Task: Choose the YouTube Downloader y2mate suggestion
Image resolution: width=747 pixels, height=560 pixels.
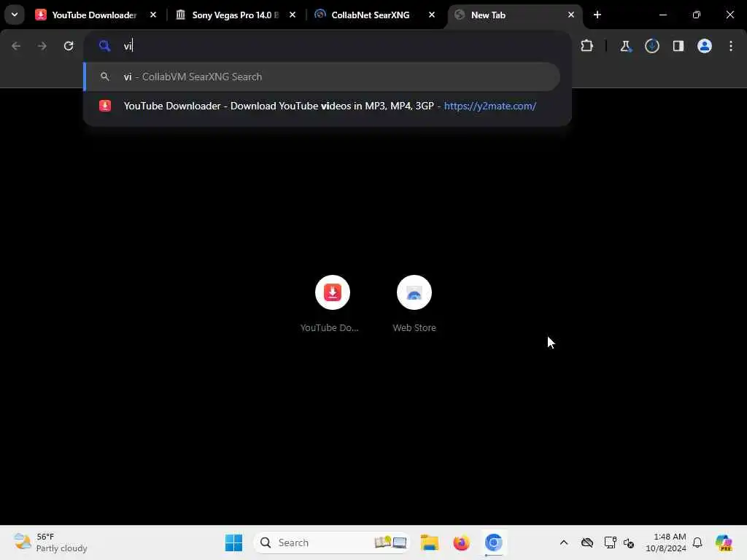Action: coord(322,106)
